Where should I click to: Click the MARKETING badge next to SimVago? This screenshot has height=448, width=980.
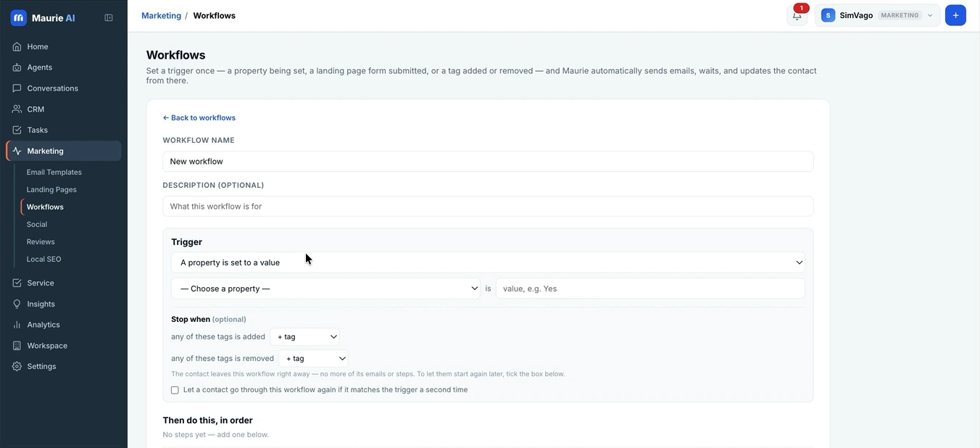pyautogui.click(x=900, y=15)
